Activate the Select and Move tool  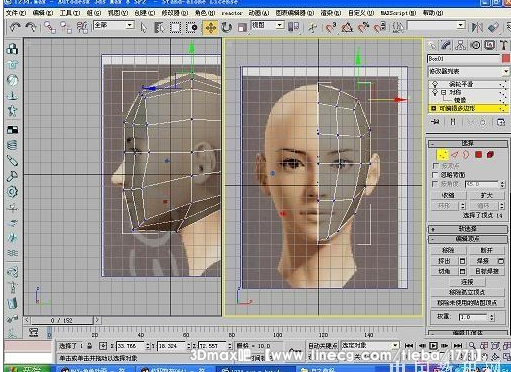[211, 27]
